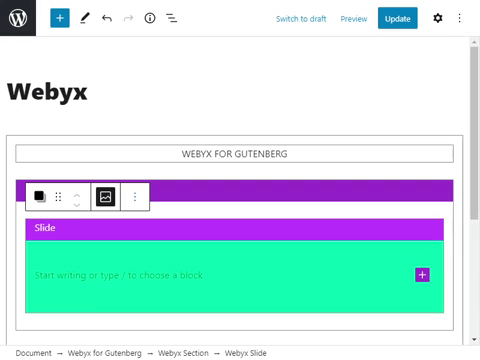Select the purple Slide header bar
Image resolution: width=480 pixels, height=360 pixels.
[x=234, y=230]
